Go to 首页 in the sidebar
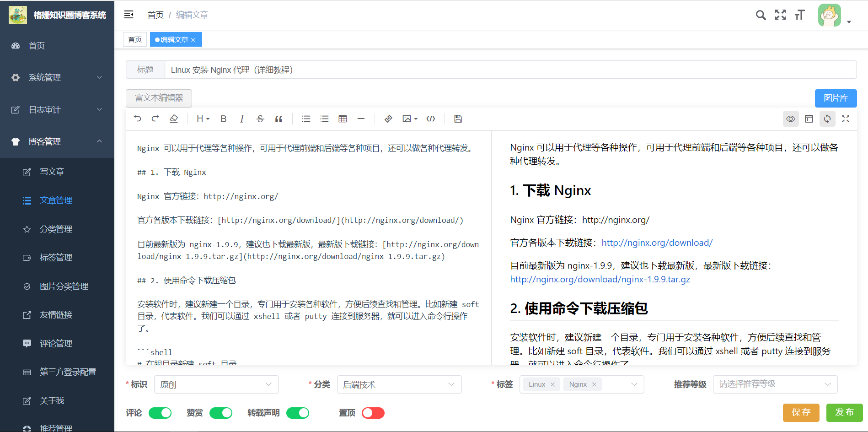The width and height of the screenshot is (868, 432). (x=57, y=46)
